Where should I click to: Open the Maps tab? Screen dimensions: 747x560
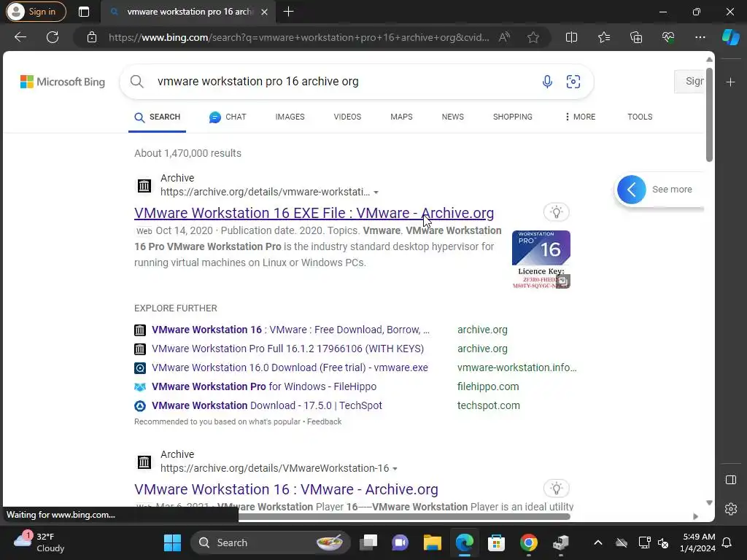pos(401,117)
